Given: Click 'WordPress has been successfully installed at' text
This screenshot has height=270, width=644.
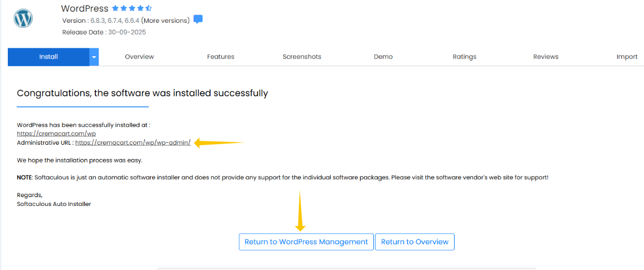Looking at the screenshot, I should [x=84, y=125].
